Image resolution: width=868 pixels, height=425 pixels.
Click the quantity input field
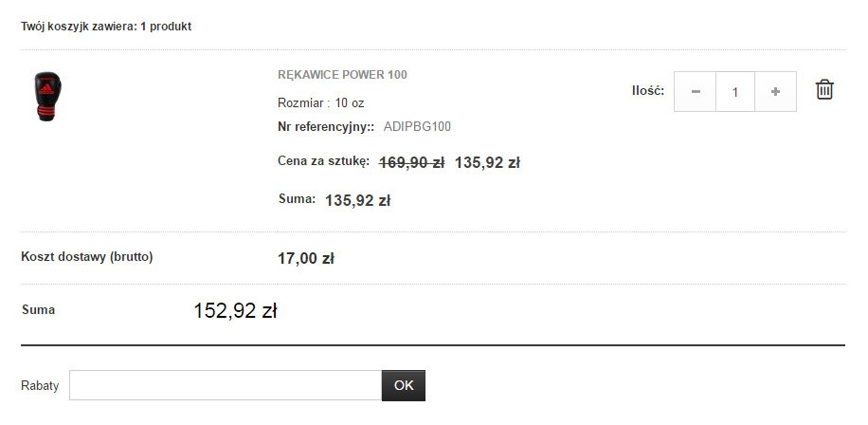pos(735,92)
